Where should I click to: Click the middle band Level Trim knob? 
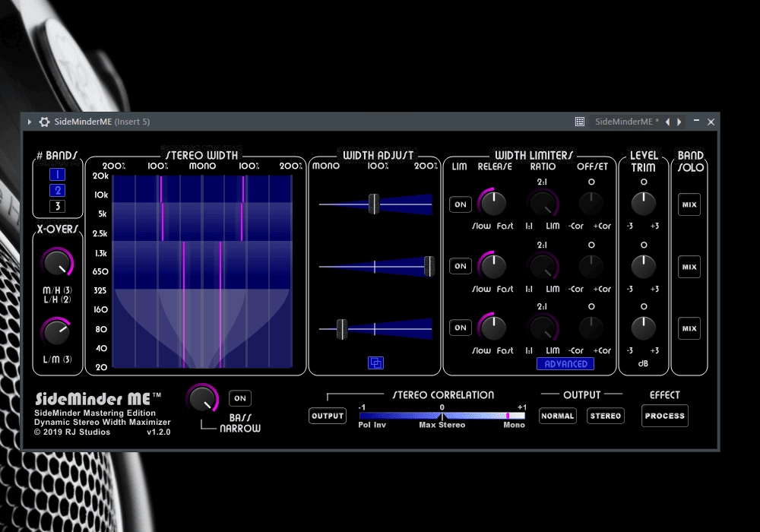[x=644, y=266]
